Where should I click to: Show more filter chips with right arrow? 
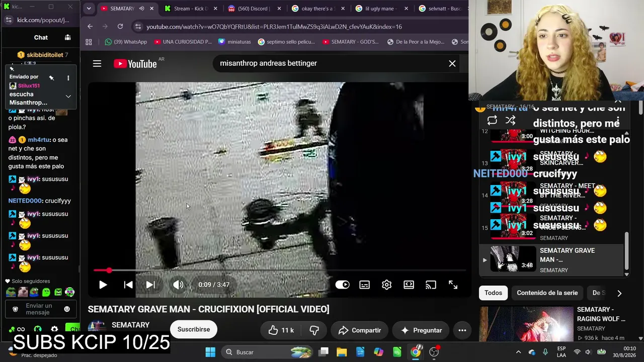coord(619,293)
